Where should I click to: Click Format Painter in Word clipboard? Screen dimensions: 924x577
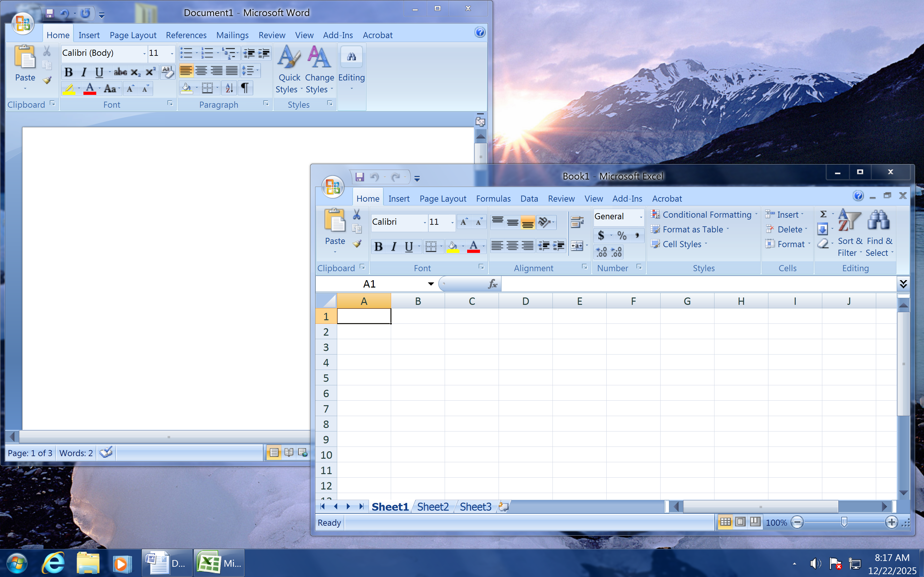47,80
